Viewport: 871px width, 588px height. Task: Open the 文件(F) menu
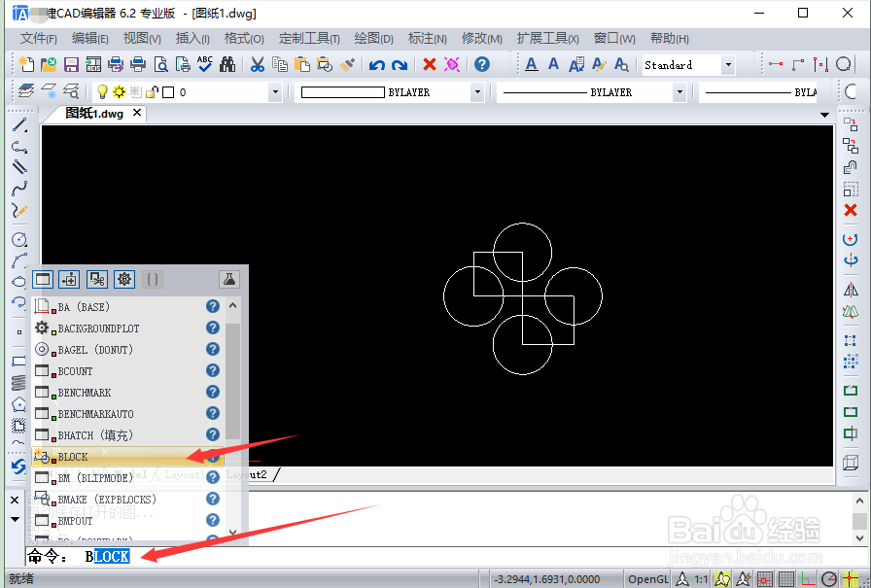click(38, 39)
